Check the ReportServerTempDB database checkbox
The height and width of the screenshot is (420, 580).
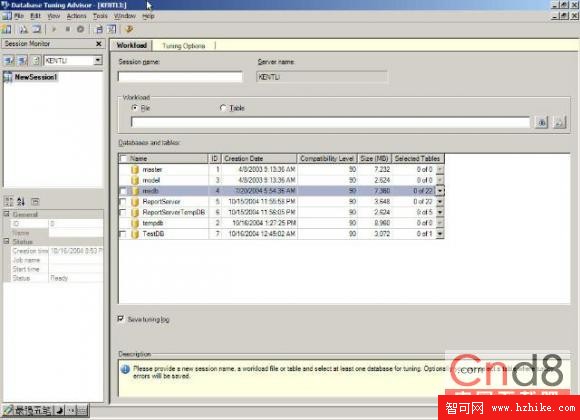point(122,213)
